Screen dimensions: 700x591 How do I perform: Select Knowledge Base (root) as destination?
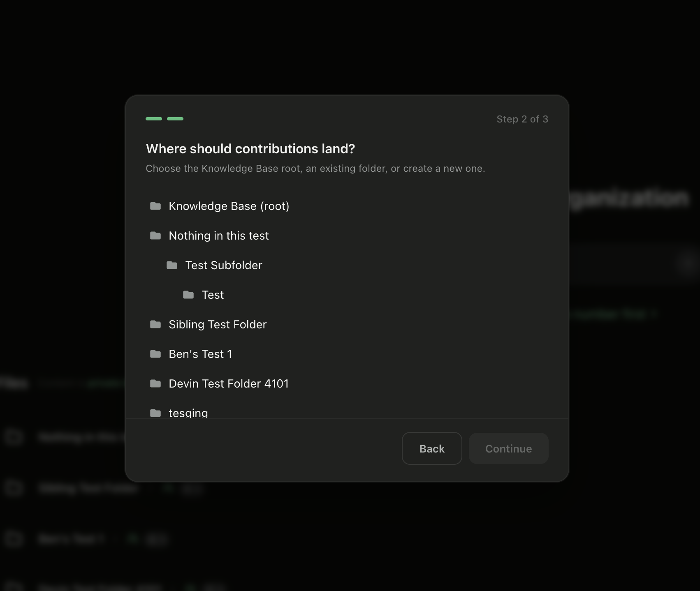click(229, 206)
